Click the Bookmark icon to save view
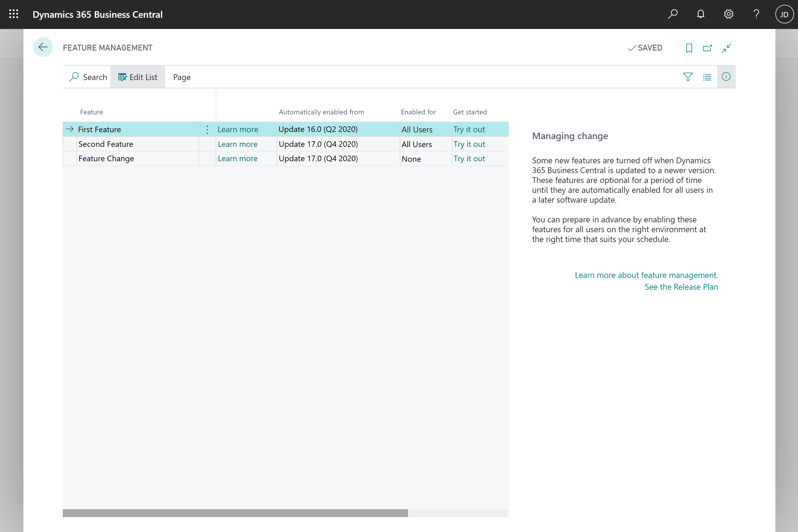 (688, 48)
